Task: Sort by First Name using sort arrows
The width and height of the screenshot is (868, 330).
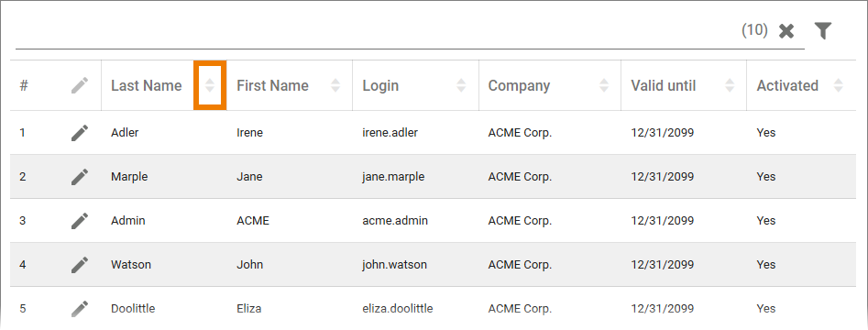Action: [x=335, y=85]
